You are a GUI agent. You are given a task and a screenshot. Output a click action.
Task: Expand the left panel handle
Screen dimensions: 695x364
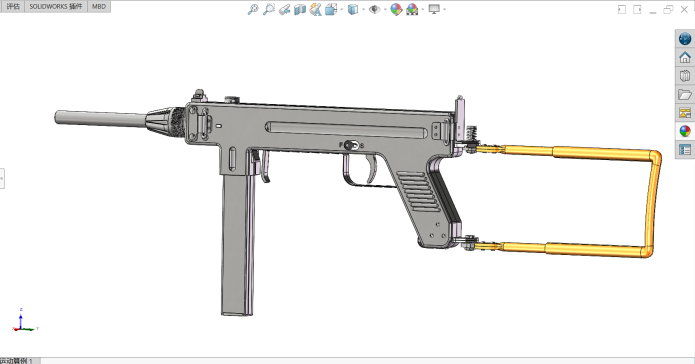(x=2, y=178)
